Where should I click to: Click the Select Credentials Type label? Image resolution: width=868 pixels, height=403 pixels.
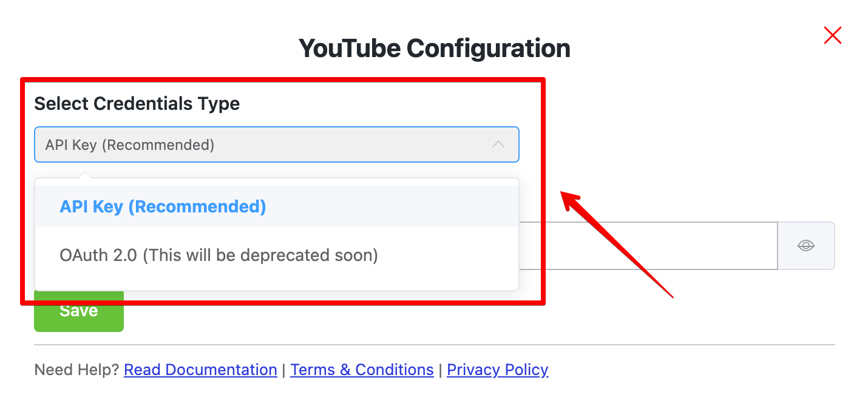pos(137,104)
